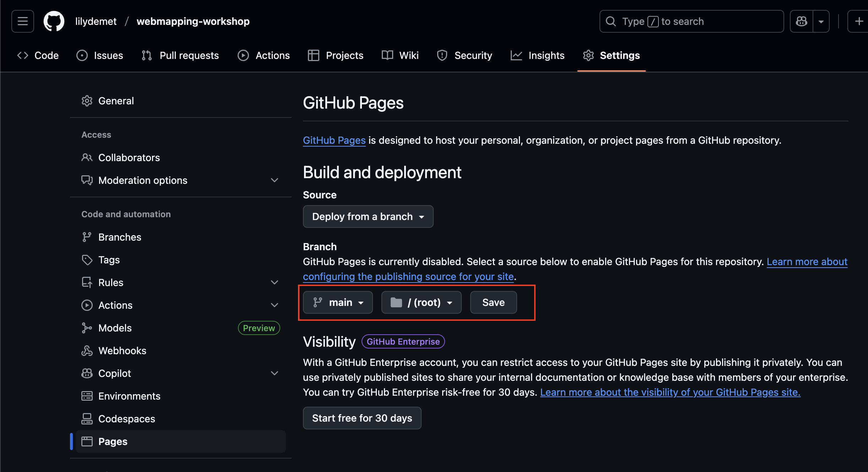Viewport: 868px width, 472px height.
Task: Click Save for the branch source
Action: (x=494, y=302)
